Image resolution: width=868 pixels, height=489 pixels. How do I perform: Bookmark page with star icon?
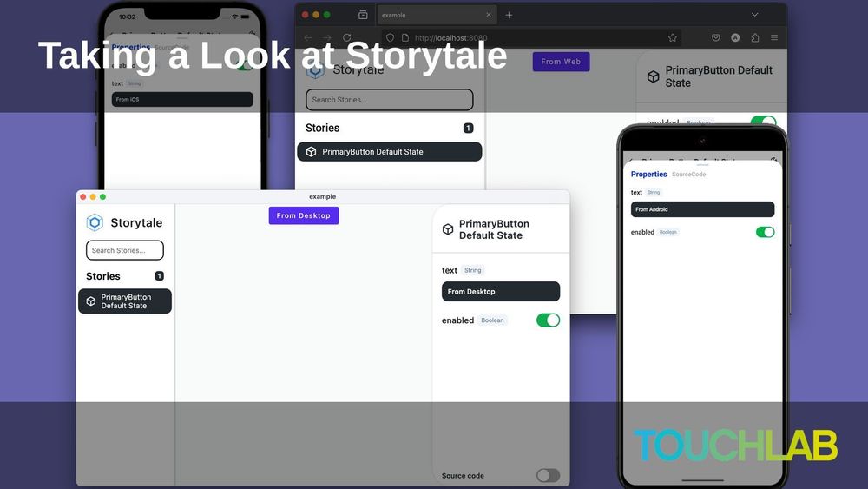click(x=672, y=37)
